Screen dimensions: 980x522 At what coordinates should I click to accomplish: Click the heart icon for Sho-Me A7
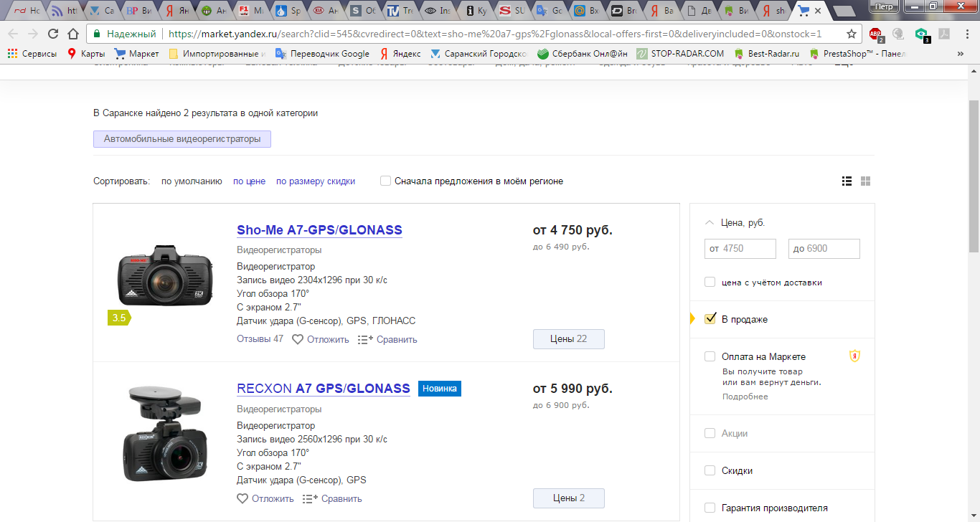pos(298,339)
